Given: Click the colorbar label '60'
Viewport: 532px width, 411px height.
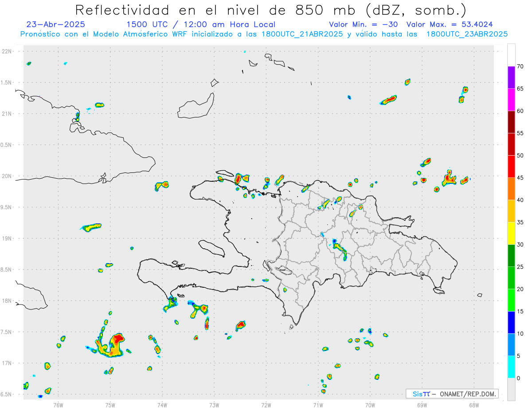Looking at the screenshot, I should pos(520,111).
